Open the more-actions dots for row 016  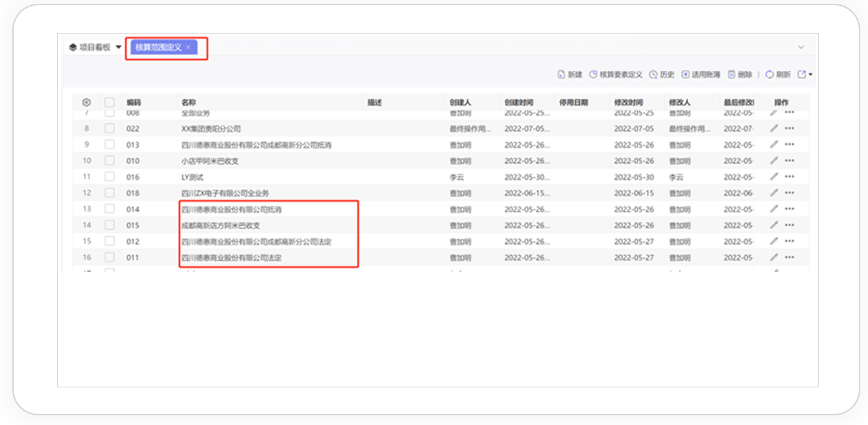790,176
